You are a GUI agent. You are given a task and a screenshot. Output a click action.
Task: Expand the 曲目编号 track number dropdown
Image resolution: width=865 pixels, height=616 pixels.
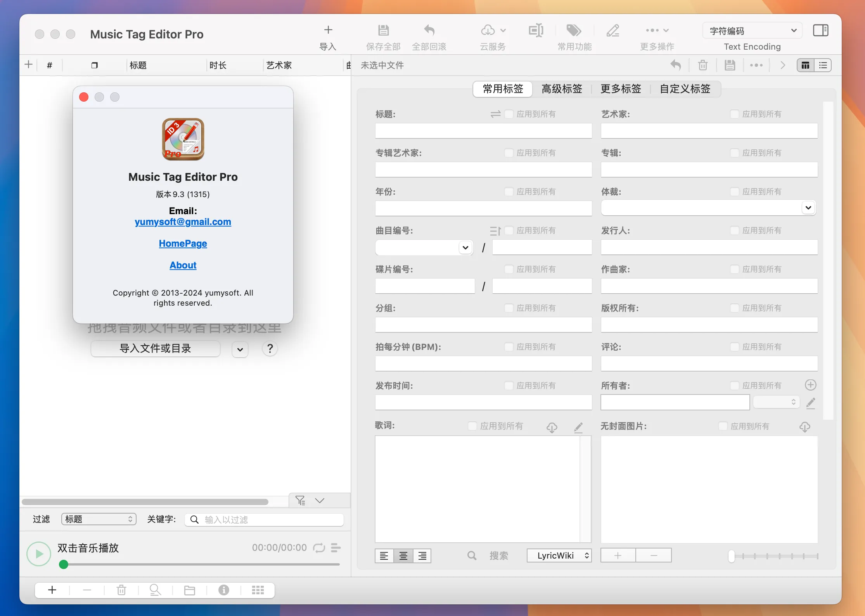click(x=465, y=247)
